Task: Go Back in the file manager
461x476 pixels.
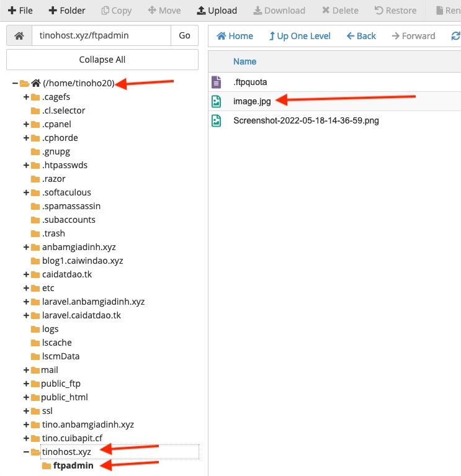Action: click(361, 36)
